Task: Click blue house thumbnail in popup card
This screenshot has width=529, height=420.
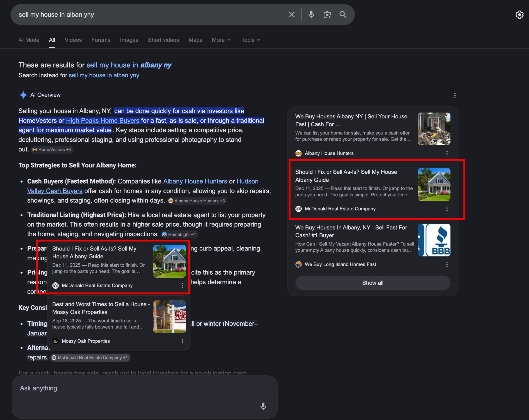Action: point(169,261)
